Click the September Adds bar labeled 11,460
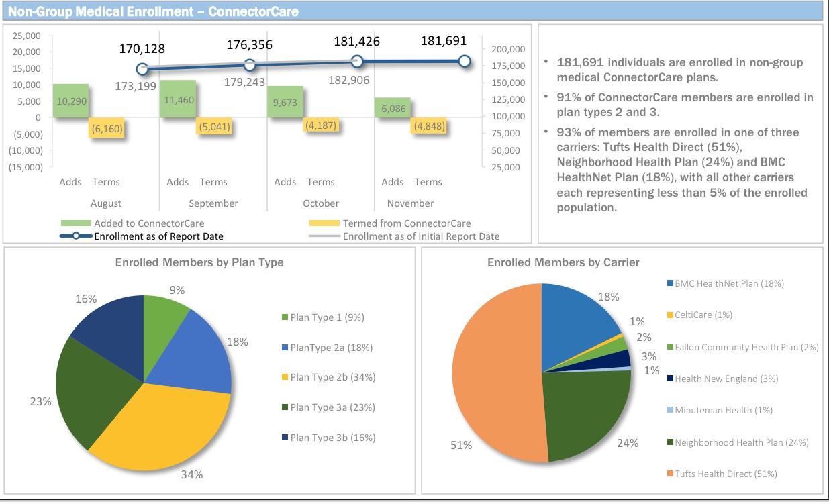 click(x=178, y=99)
